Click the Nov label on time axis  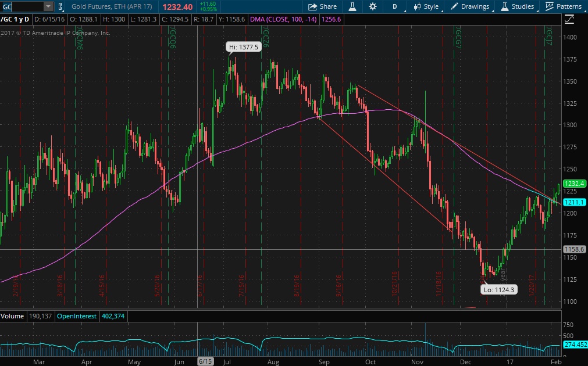(x=417, y=362)
